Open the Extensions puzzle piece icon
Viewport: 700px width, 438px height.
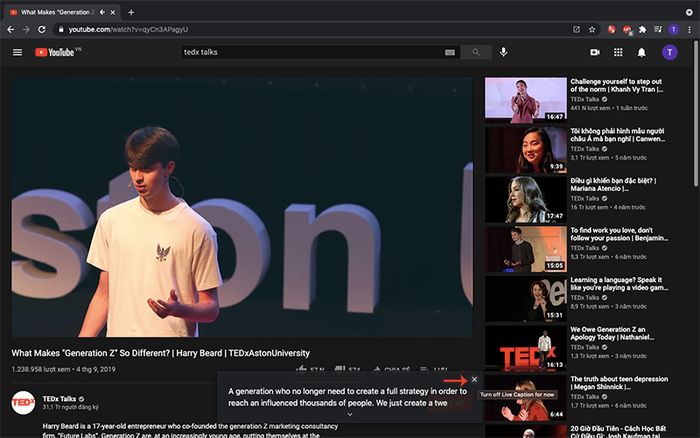(642, 29)
